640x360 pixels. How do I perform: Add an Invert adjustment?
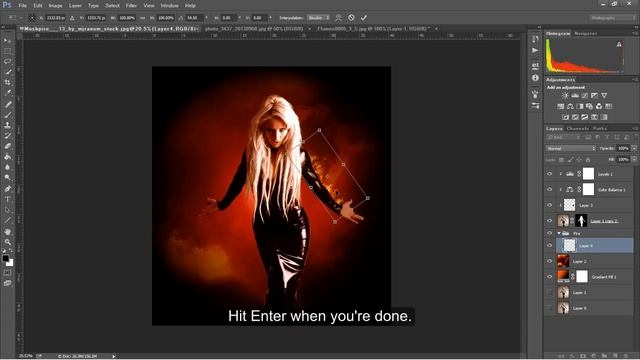click(x=565, y=117)
